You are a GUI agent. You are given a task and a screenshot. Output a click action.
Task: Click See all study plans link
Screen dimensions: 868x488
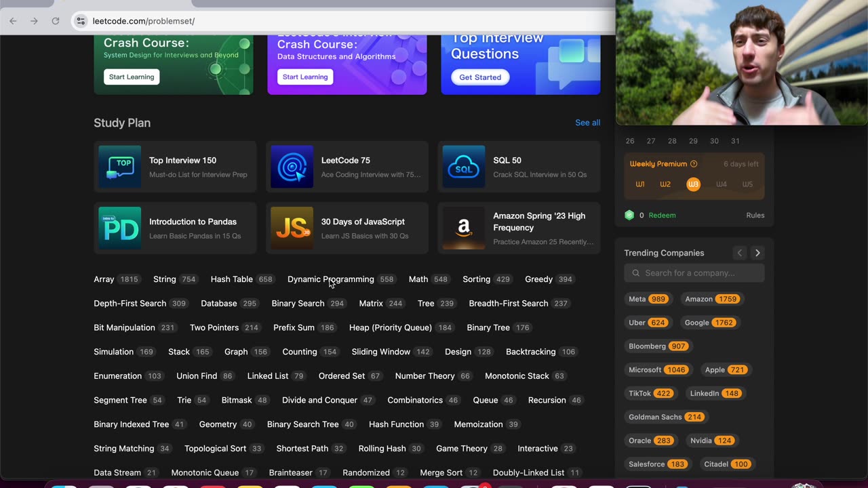pos(587,123)
